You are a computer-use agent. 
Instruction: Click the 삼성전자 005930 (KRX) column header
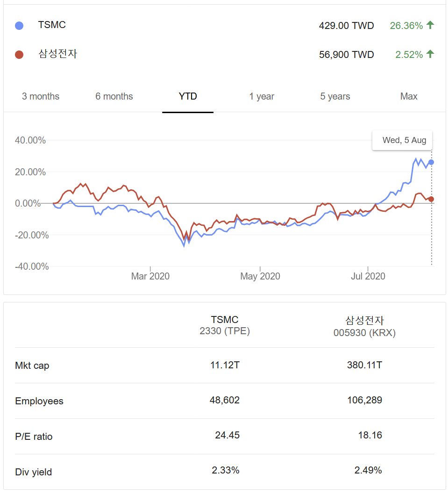pos(364,326)
